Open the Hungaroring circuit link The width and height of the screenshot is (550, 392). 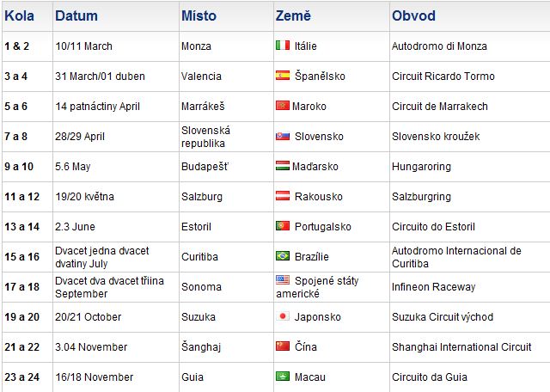421,167
